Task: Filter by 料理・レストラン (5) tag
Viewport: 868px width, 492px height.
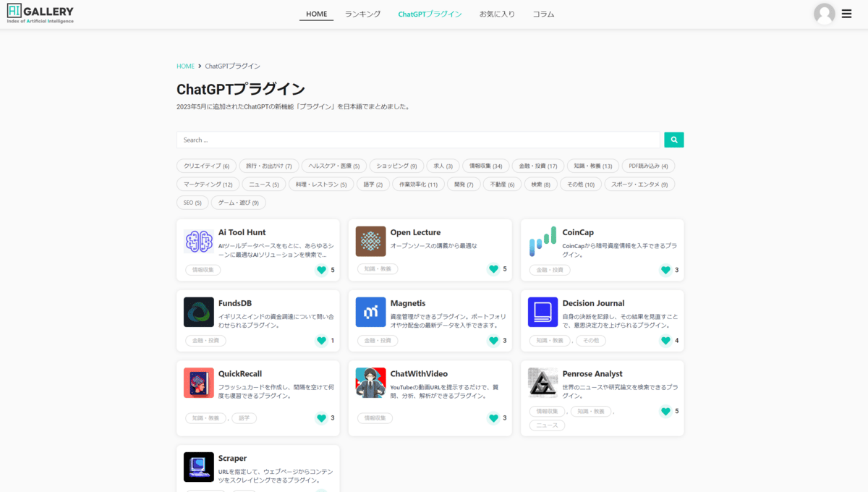Action: [x=321, y=184]
